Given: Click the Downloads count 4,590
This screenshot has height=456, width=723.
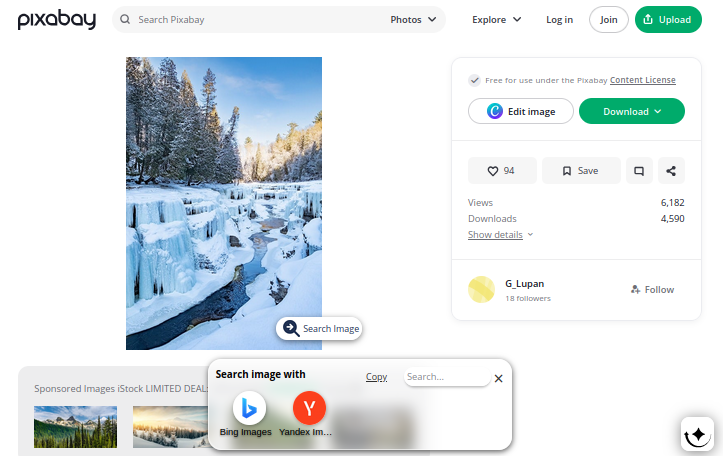Looking at the screenshot, I should click(x=672, y=219).
